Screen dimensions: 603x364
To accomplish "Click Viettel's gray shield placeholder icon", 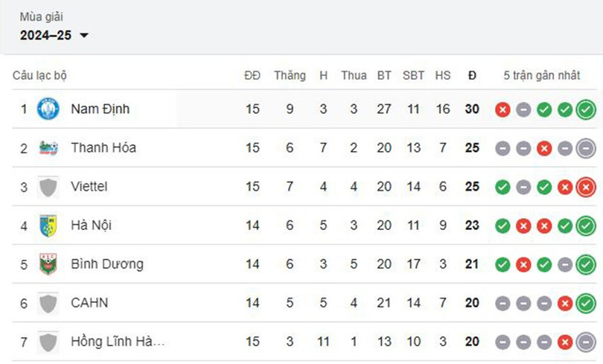I will [48, 187].
